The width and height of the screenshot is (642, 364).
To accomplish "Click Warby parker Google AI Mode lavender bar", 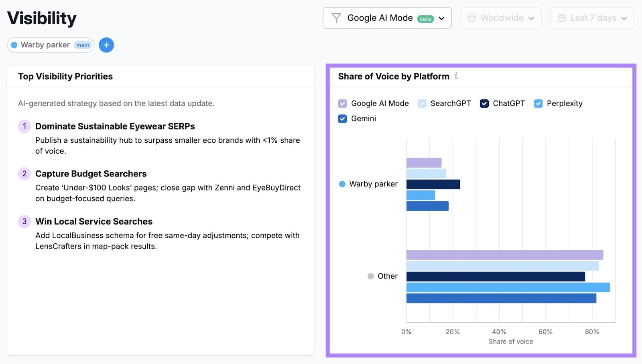I will point(424,163).
